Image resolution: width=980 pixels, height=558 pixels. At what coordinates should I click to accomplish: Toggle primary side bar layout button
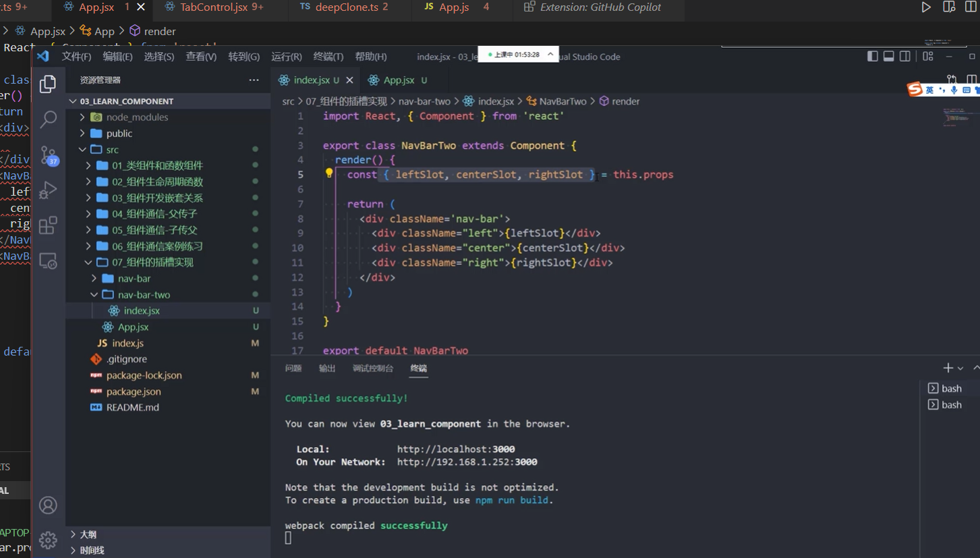873,57
